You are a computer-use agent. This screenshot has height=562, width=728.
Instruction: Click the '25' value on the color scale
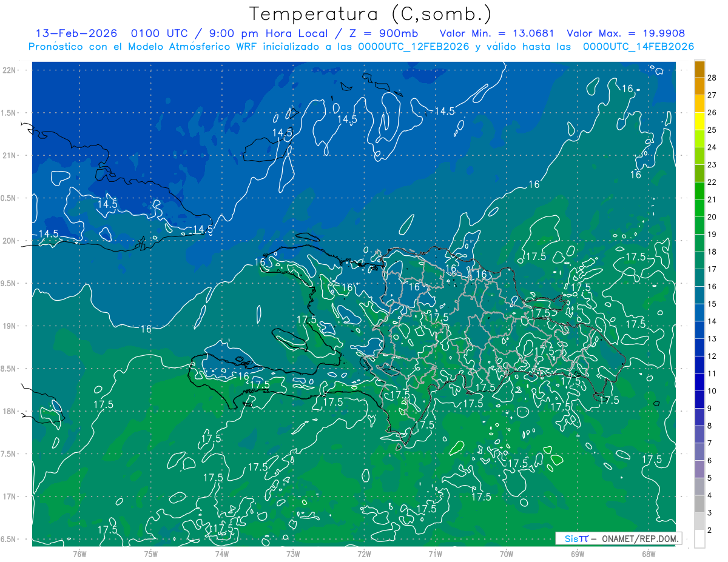pyautogui.click(x=712, y=130)
